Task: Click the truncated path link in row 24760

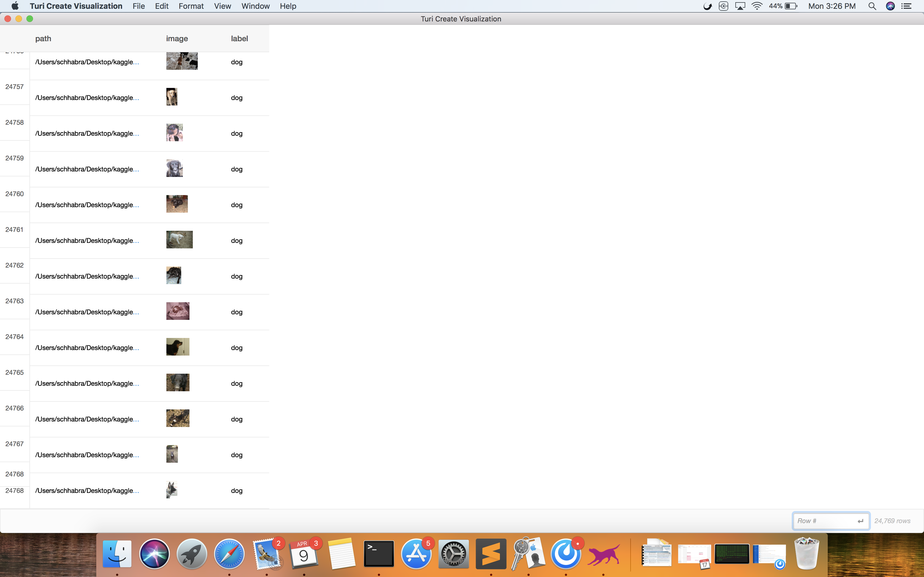Action: pyautogui.click(x=87, y=204)
